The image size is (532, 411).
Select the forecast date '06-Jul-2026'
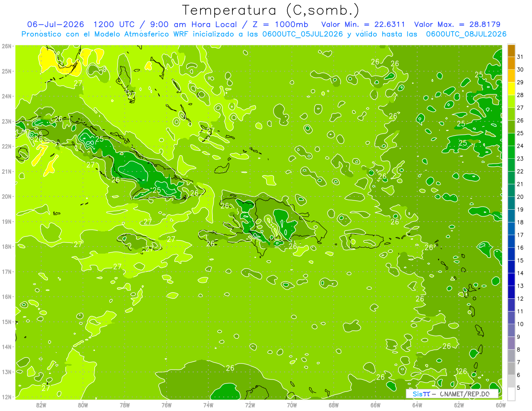[55, 24]
